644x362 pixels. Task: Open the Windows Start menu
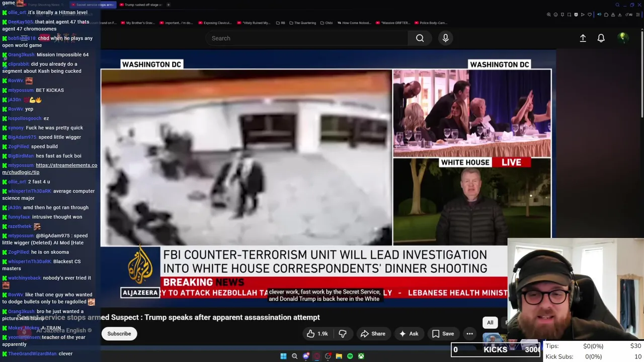283,356
